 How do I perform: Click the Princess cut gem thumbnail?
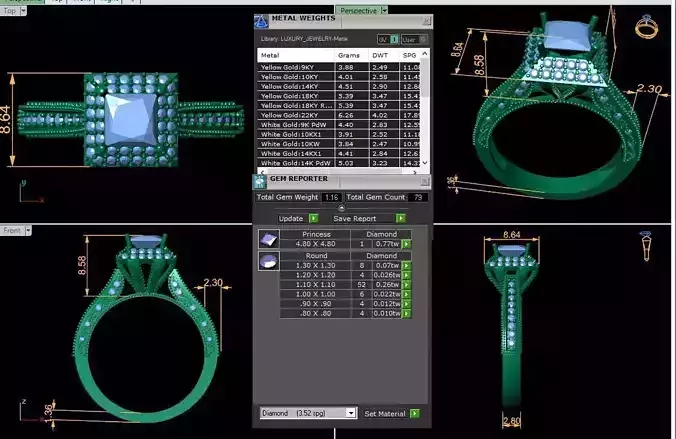tap(269, 239)
